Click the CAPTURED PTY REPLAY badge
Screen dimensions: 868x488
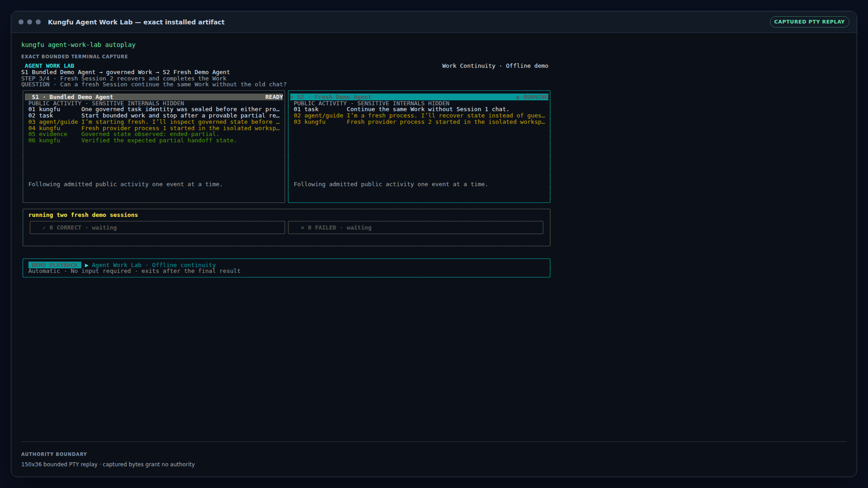(x=809, y=22)
